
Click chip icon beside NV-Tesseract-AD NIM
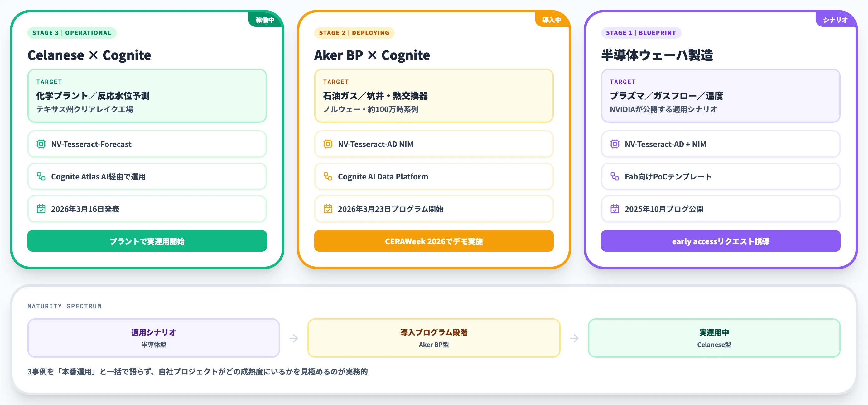tap(328, 144)
